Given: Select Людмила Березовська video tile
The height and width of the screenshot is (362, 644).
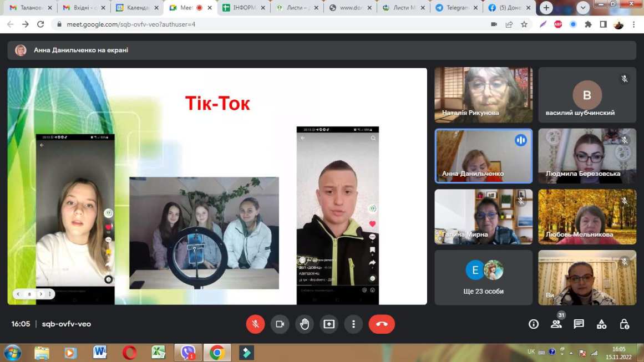Looking at the screenshot, I should (x=587, y=156).
